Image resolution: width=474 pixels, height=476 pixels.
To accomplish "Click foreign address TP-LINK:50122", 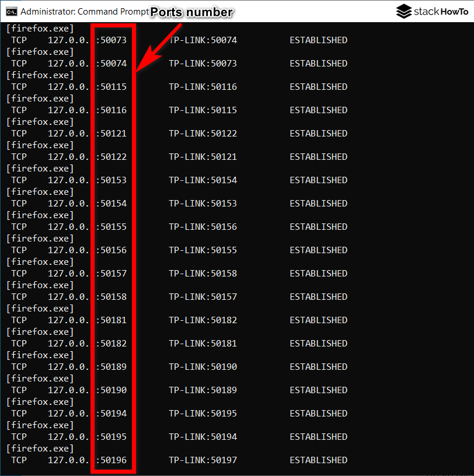I will tap(203, 134).
